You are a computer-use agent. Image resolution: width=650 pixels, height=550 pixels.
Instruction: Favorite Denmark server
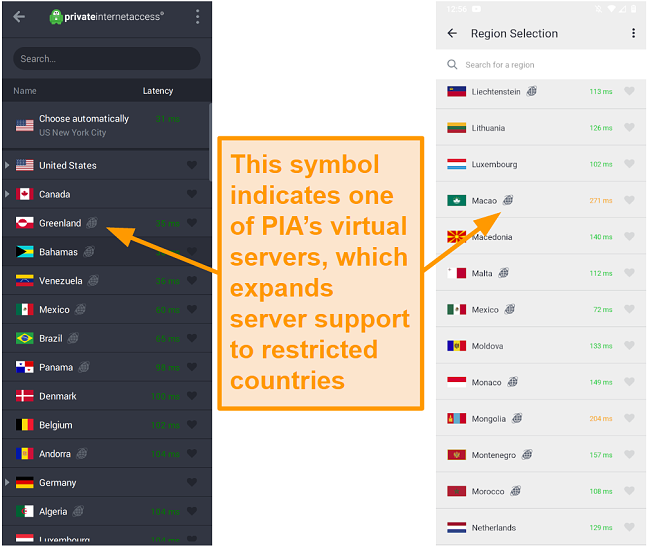pos(192,396)
